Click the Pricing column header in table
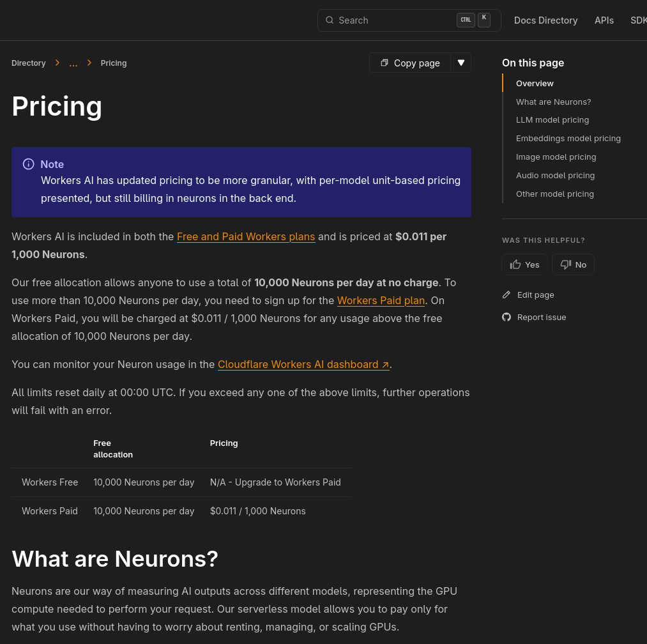Image resolution: width=647 pixels, height=644 pixels. (x=224, y=443)
